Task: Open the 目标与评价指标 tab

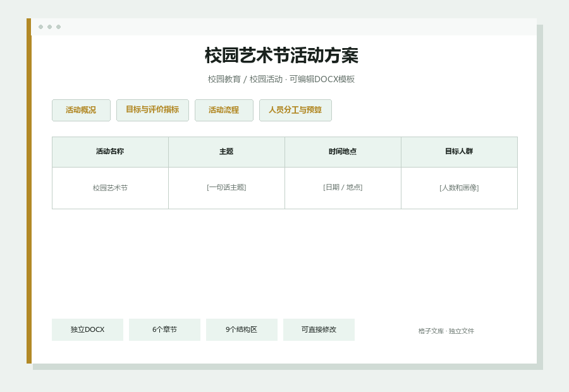Action: 152,111
